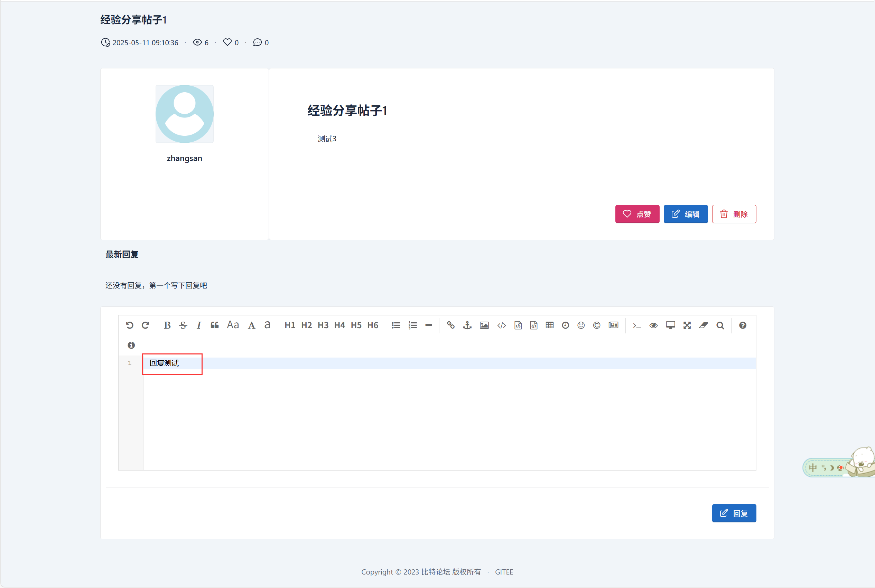
Task: Toggle fullscreen editor mode
Action: pos(687,325)
